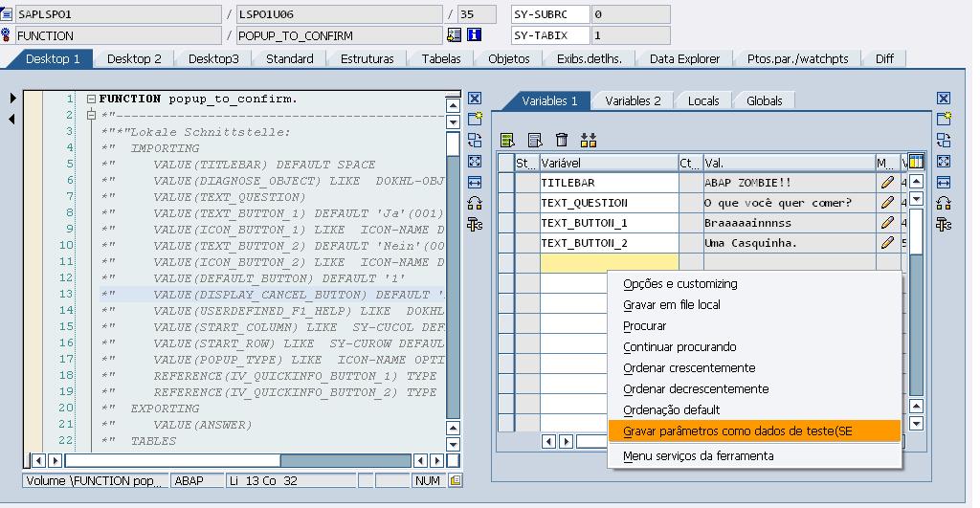Image resolution: width=980 pixels, height=508 pixels.
Task: Click the empty yellow variable name field
Action: pyautogui.click(x=609, y=262)
